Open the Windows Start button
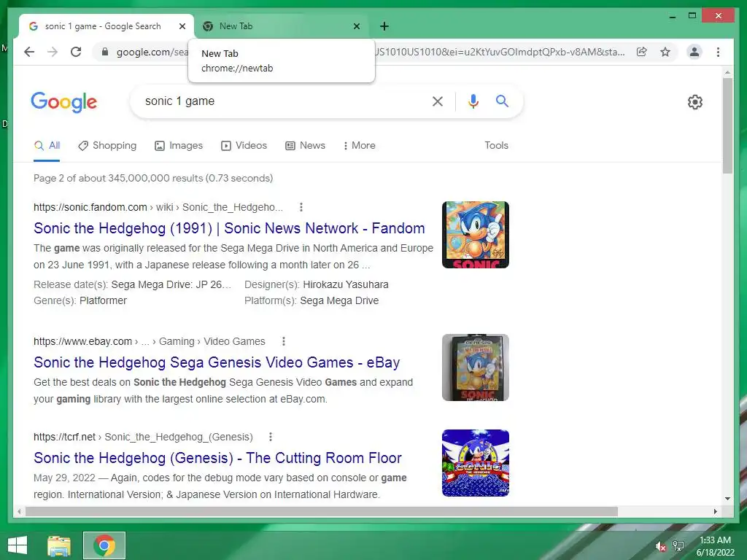Viewport: 747px width, 560px height. [x=18, y=545]
